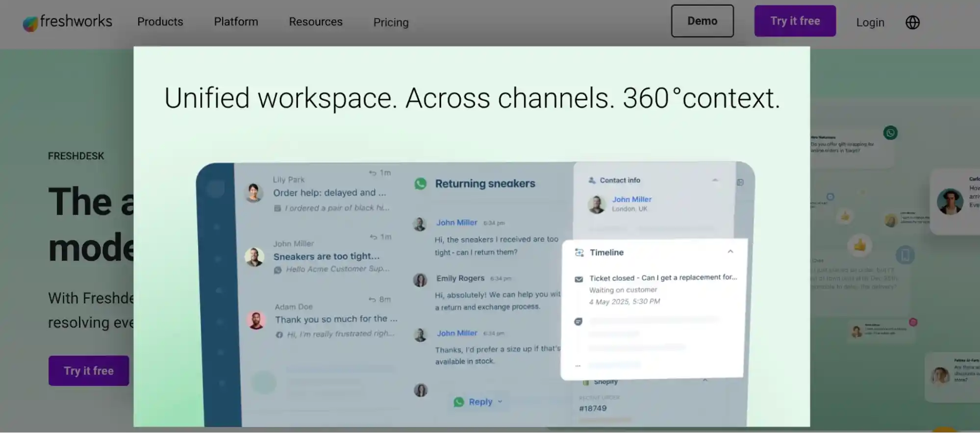This screenshot has width=980, height=433.
Task: Click order number #18749
Action: click(593, 408)
